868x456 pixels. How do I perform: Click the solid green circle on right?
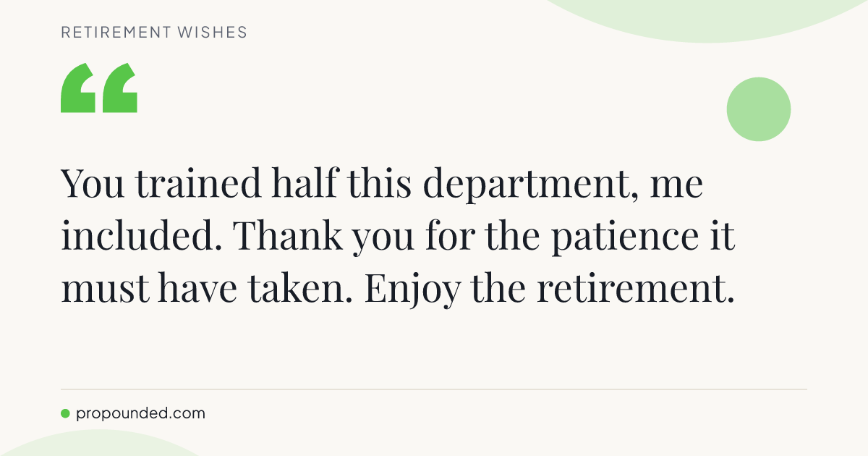759,109
